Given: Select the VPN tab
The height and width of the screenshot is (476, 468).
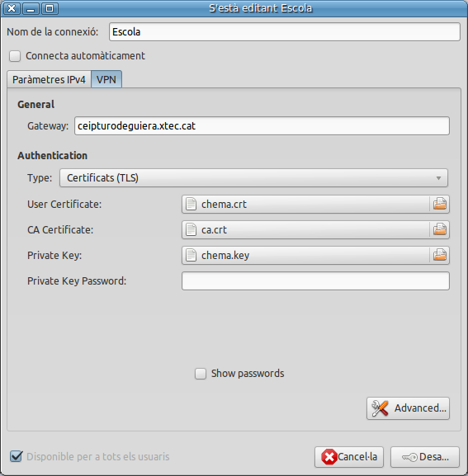Looking at the screenshot, I should (x=106, y=79).
